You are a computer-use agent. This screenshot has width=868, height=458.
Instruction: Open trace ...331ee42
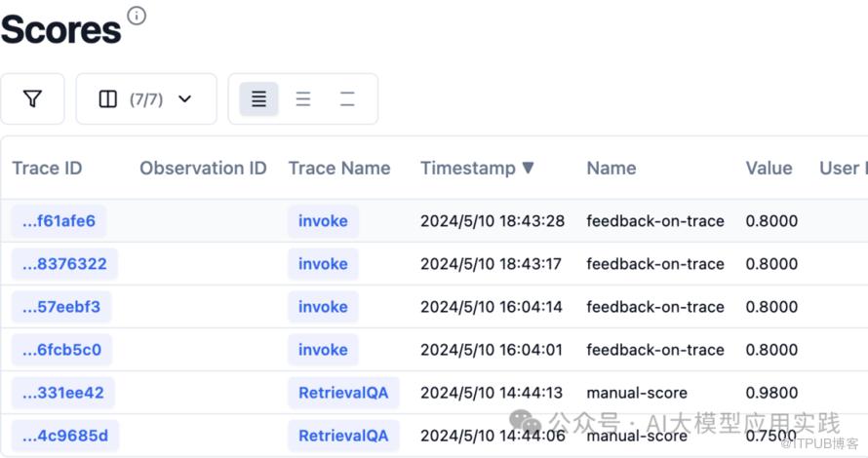[x=62, y=393]
